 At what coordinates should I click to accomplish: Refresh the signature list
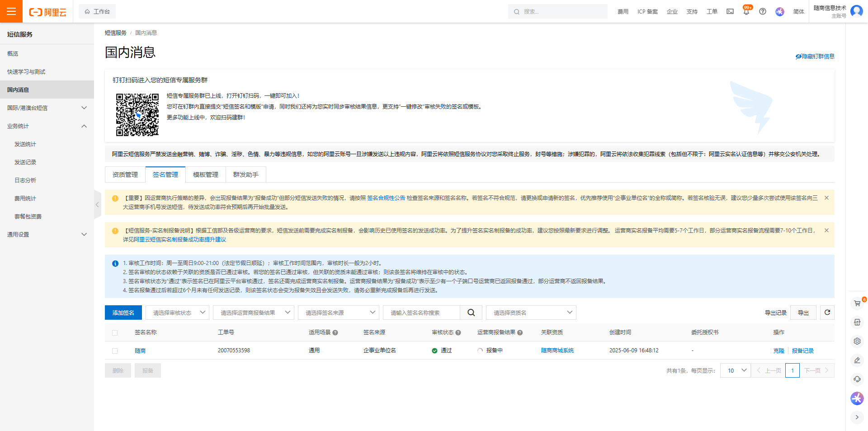(827, 313)
